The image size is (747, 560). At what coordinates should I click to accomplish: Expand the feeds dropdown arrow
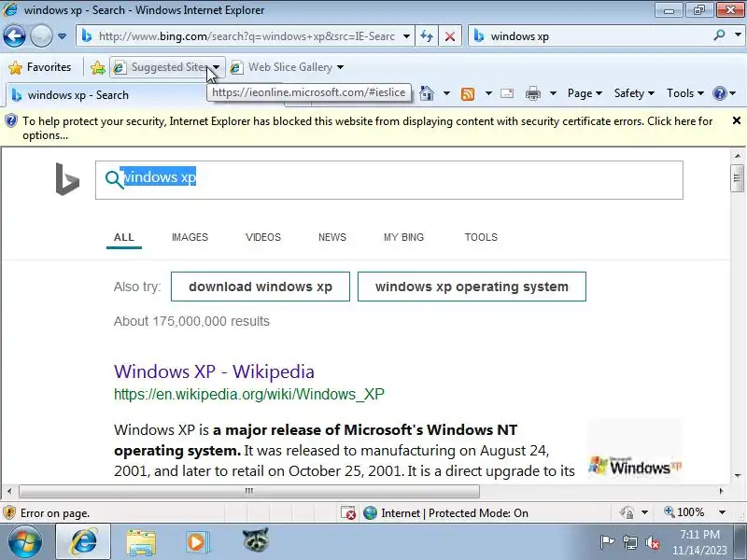[488, 93]
